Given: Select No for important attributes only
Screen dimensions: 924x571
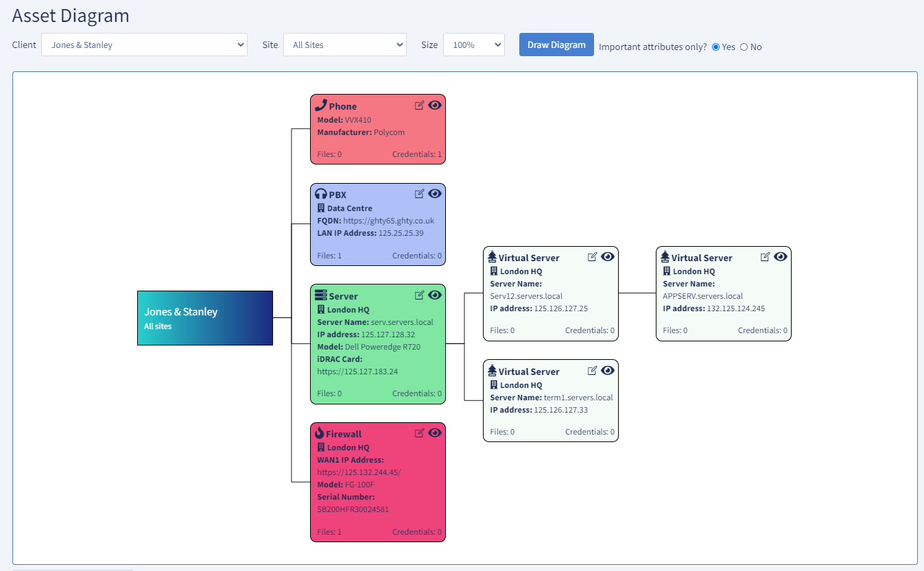Looking at the screenshot, I should click(744, 47).
